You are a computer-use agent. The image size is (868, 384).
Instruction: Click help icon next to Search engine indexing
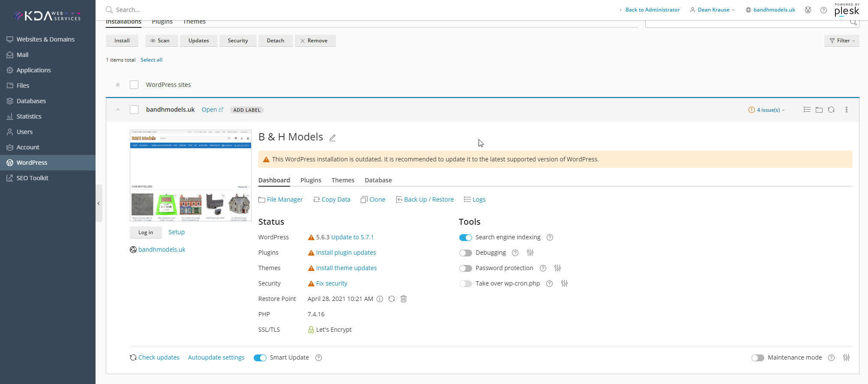point(550,237)
